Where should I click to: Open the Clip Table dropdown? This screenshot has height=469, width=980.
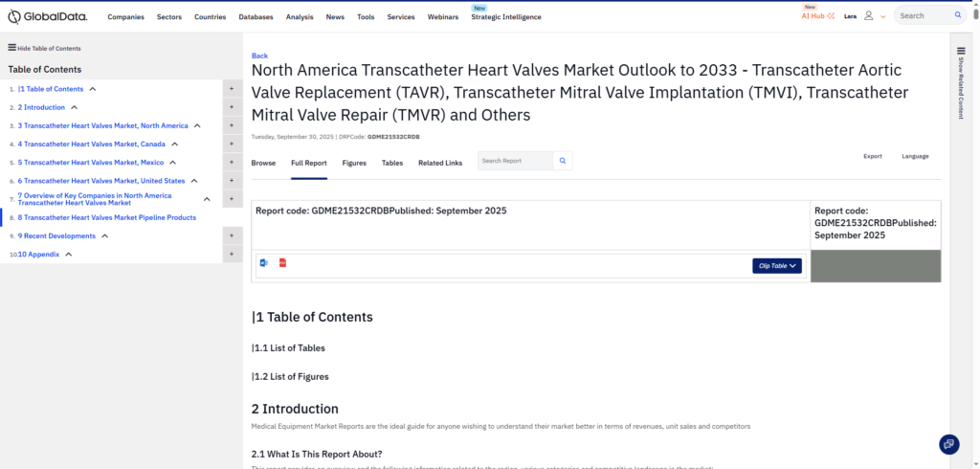(x=777, y=266)
